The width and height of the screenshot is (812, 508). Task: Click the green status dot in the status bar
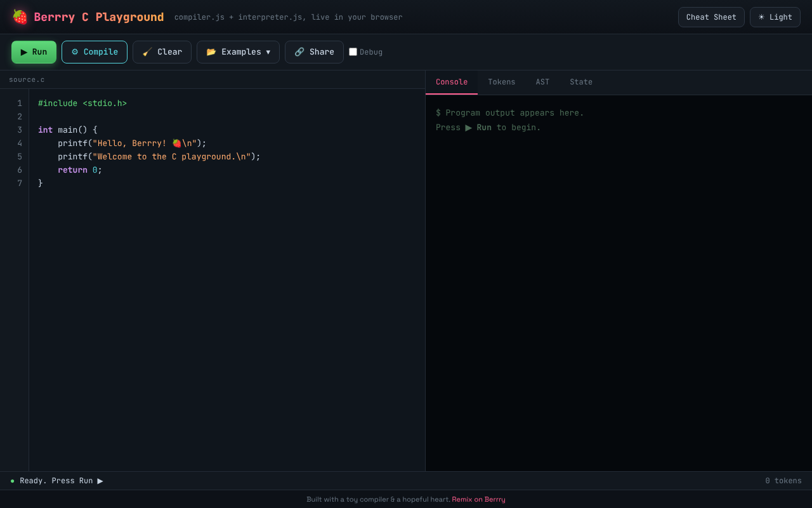point(12,481)
